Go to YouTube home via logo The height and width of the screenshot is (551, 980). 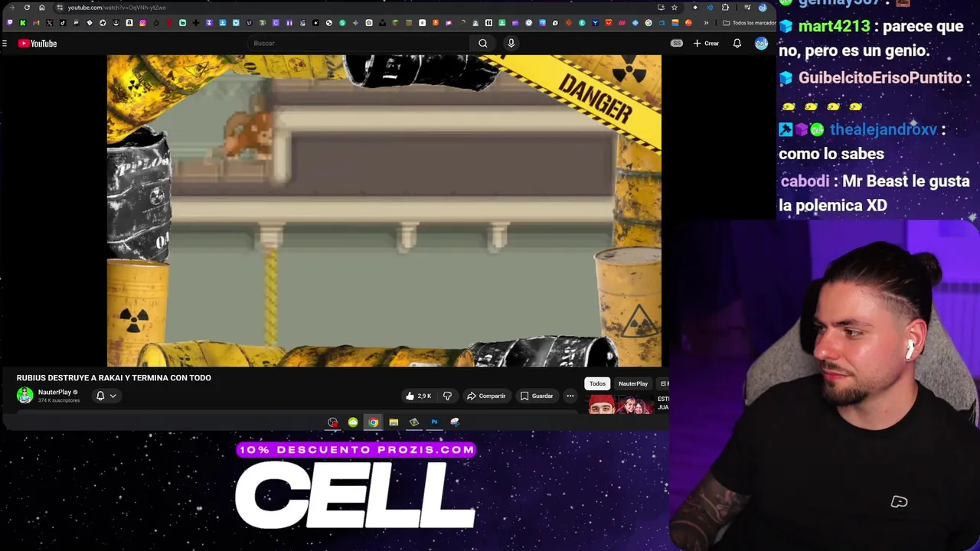pyautogui.click(x=38, y=44)
